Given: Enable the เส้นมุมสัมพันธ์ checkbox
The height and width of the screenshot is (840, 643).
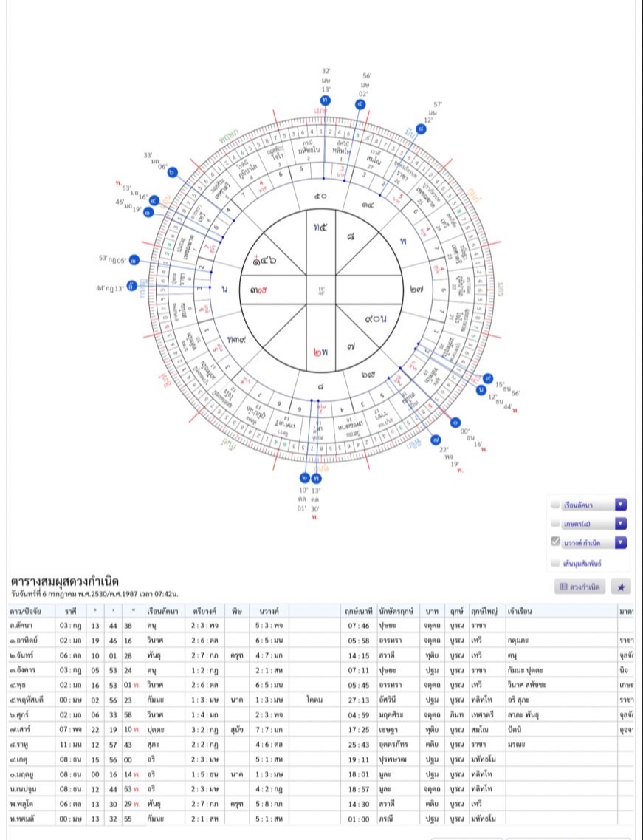Looking at the screenshot, I should [555, 563].
